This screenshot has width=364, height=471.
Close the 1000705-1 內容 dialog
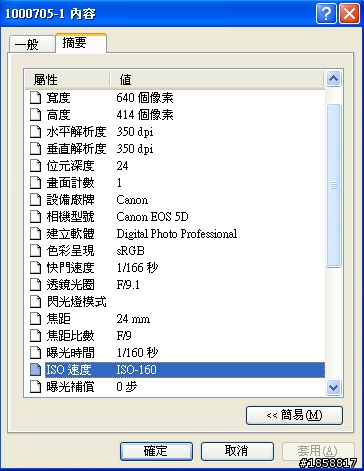(349, 14)
